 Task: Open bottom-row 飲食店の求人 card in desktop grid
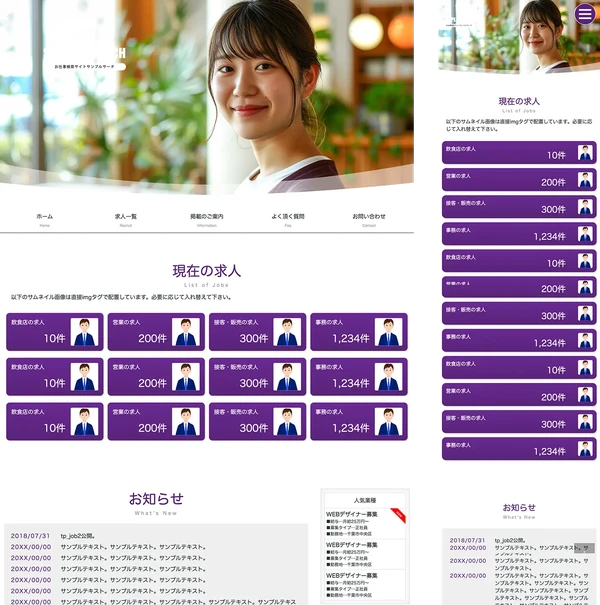55,421
